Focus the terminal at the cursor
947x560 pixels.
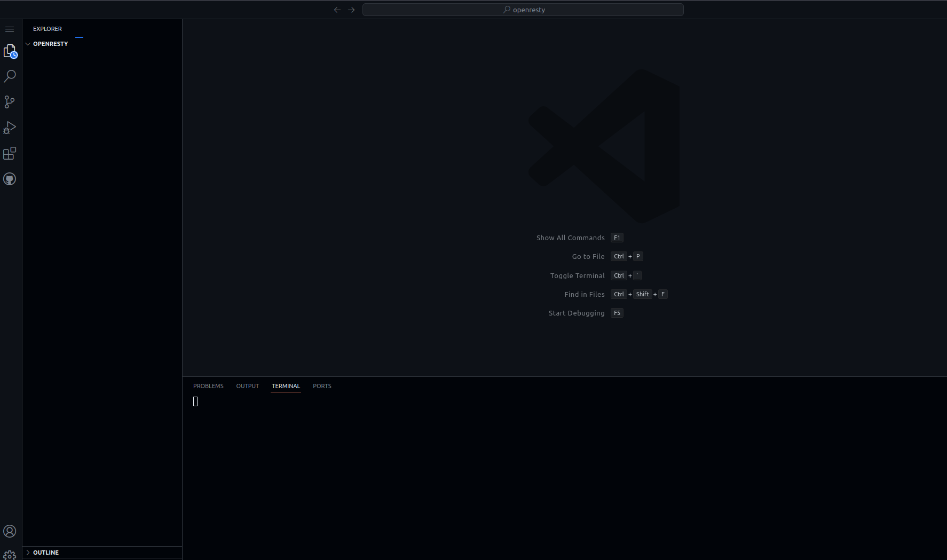(195, 401)
